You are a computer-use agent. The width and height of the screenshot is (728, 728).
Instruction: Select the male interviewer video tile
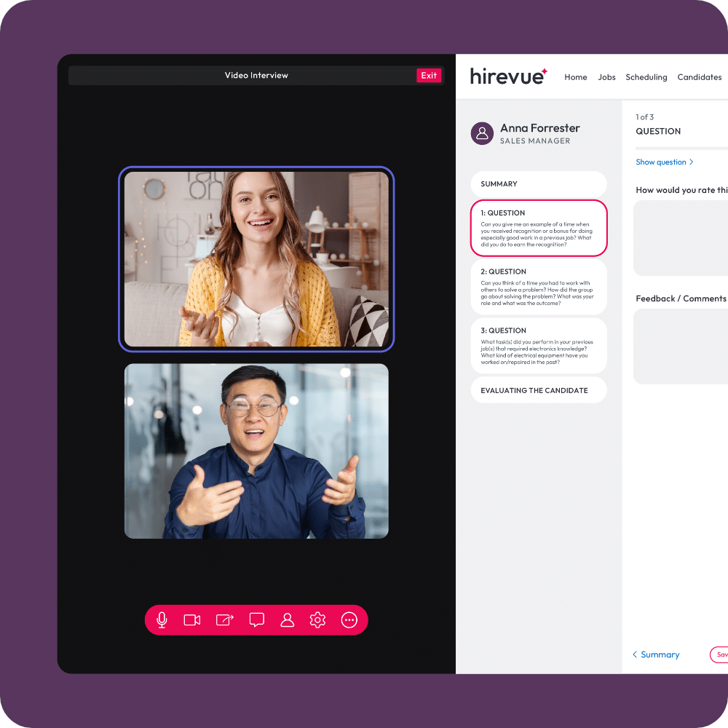coord(256,451)
